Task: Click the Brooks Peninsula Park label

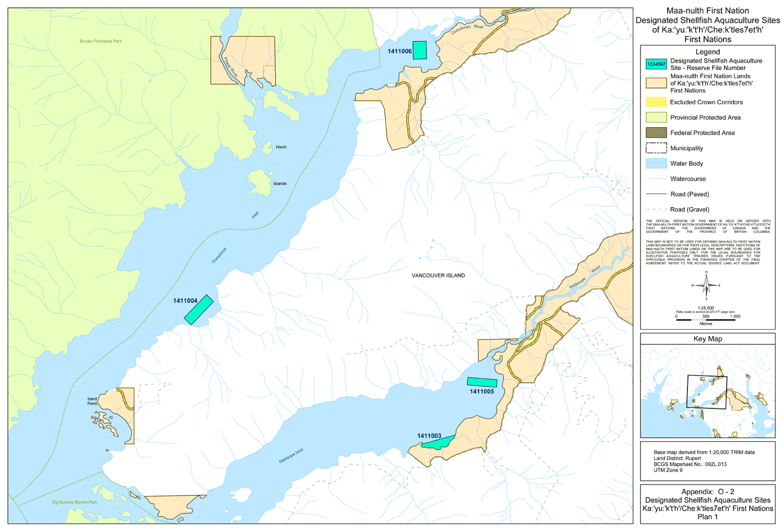Action: (101, 41)
